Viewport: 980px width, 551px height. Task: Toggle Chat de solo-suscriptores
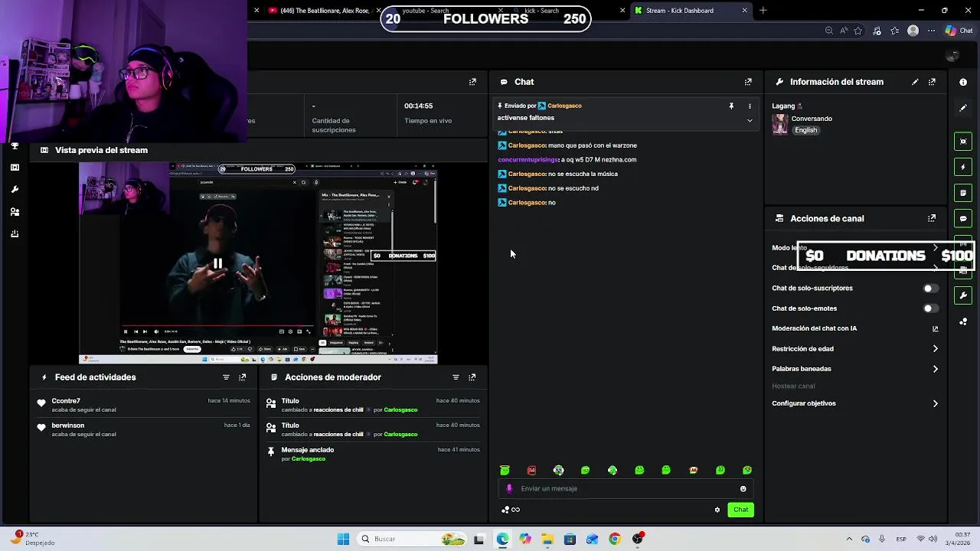[x=930, y=289]
